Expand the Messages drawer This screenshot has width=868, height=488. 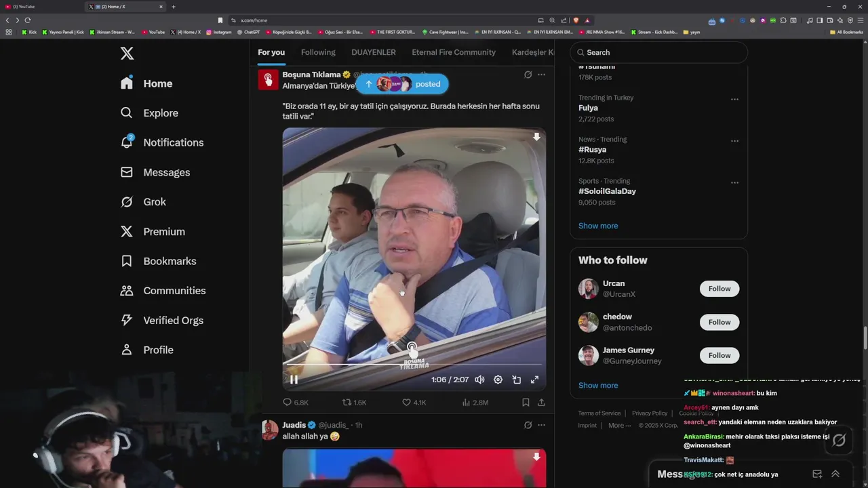pos(835,474)
